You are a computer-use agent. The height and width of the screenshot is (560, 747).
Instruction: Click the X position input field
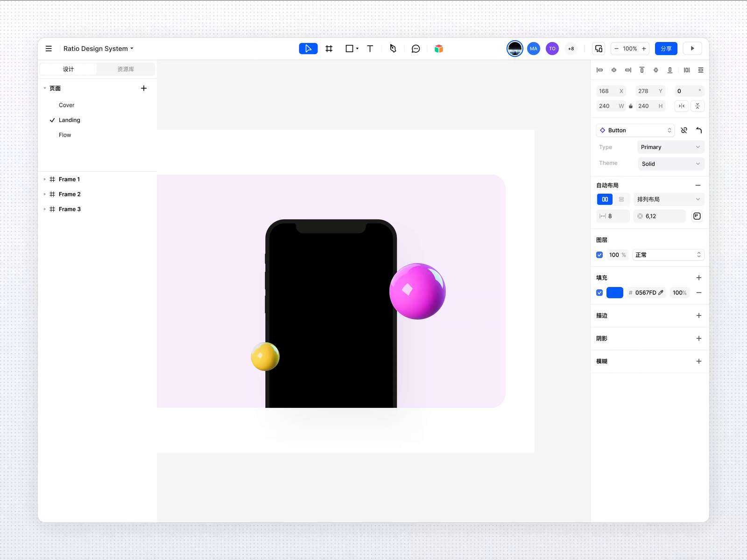click(607, 91)
